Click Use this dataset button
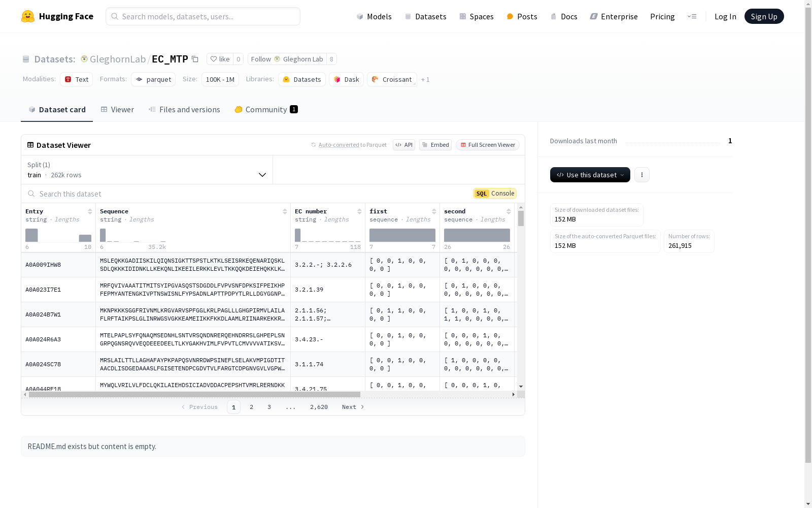Image resolution: width=812 pixels, height=508 pixels. click(x=590, y=175)
